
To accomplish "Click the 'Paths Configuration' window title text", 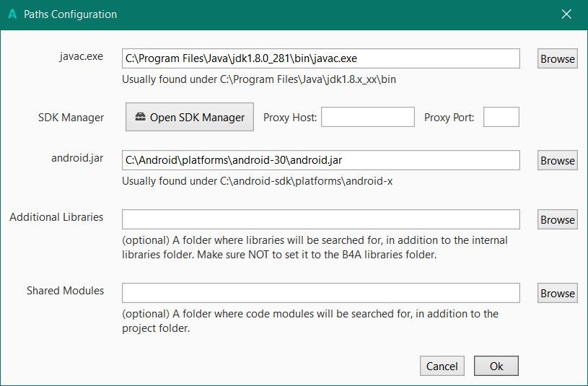I will click(x=70, y=14).
